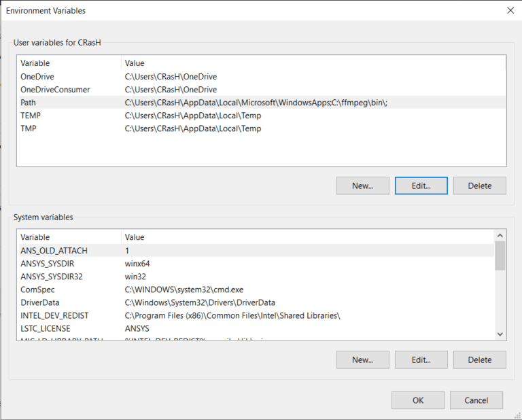The width and height of the screenshot is (522, 420).
Task: Select DriverData system variable row
Action: coord(40,302)
